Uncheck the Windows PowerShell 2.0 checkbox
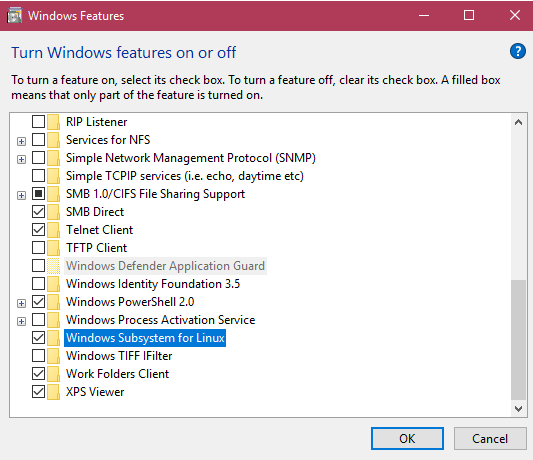Viewport: 533px width, 460px height. click(38, 302)
